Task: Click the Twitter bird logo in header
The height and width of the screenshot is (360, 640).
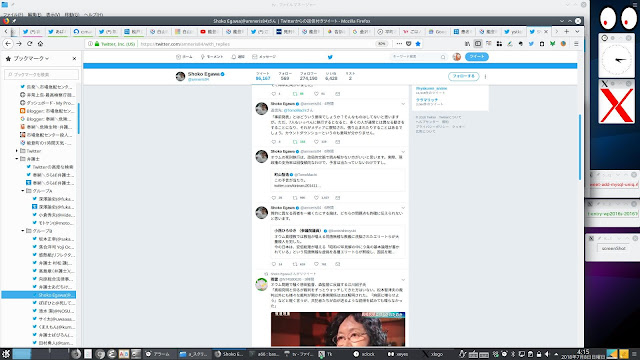Action: [330, 57]
